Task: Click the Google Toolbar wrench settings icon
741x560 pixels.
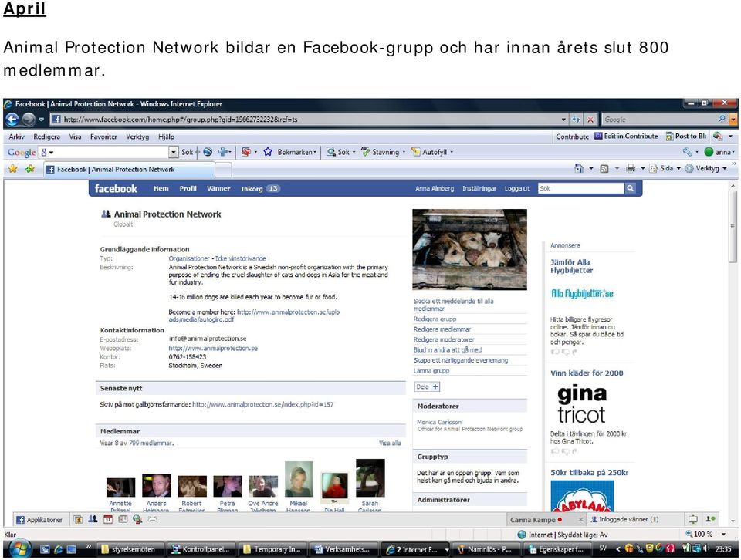Action: [x=687, y=152]
